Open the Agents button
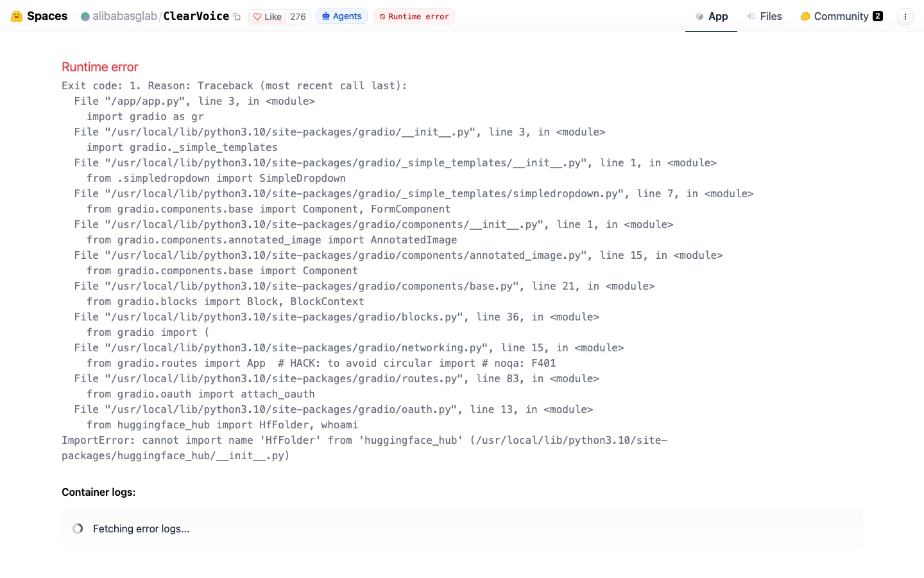 (341, 16)
